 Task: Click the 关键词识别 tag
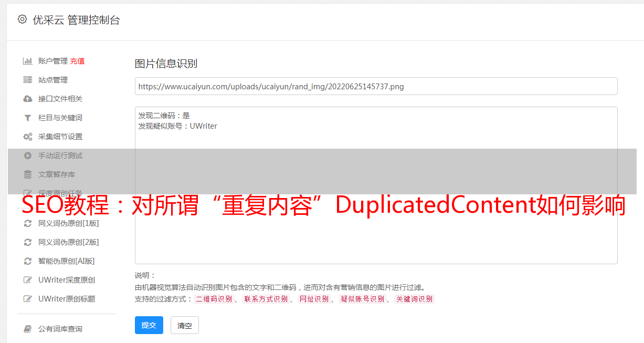pyautogui.click(x=415, y=299)
